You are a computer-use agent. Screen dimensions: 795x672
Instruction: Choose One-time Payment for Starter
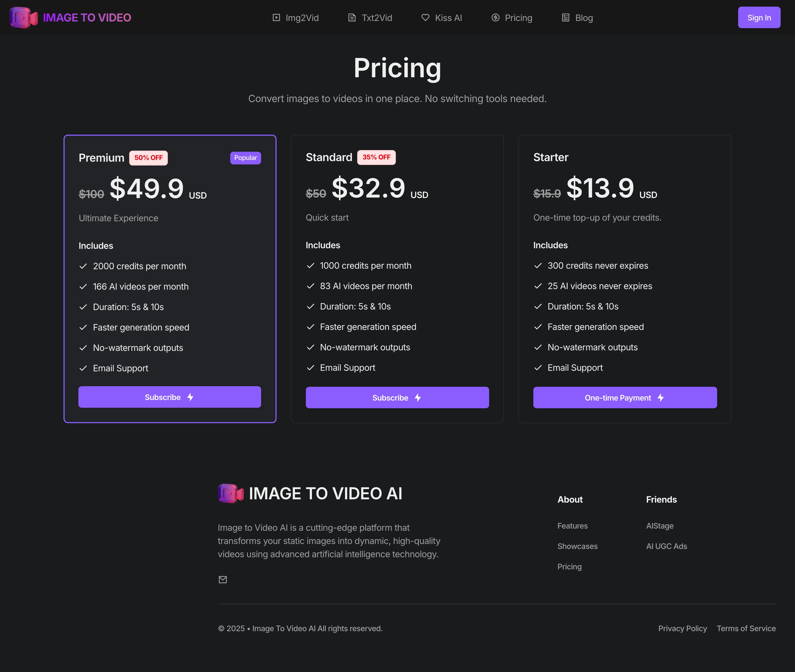tap(625, 397)
